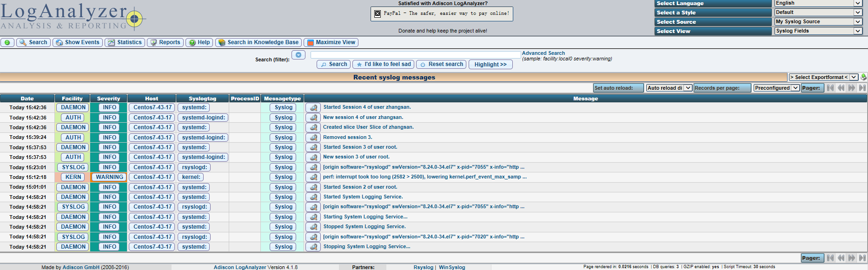Screen dimensions: 868x270
Task: Open details icon for 'New session 4 of user zhangsan'
Action: tap(313, 118)
